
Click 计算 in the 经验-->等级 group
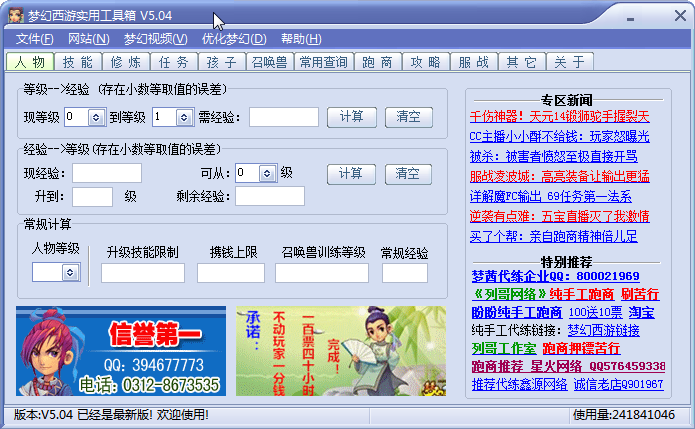click(351, 174)
